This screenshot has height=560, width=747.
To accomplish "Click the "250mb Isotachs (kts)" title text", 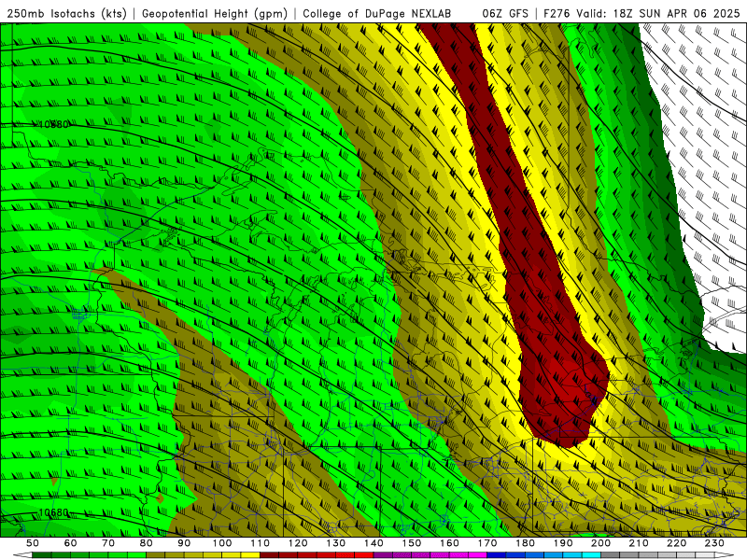I will coord(66,14).
